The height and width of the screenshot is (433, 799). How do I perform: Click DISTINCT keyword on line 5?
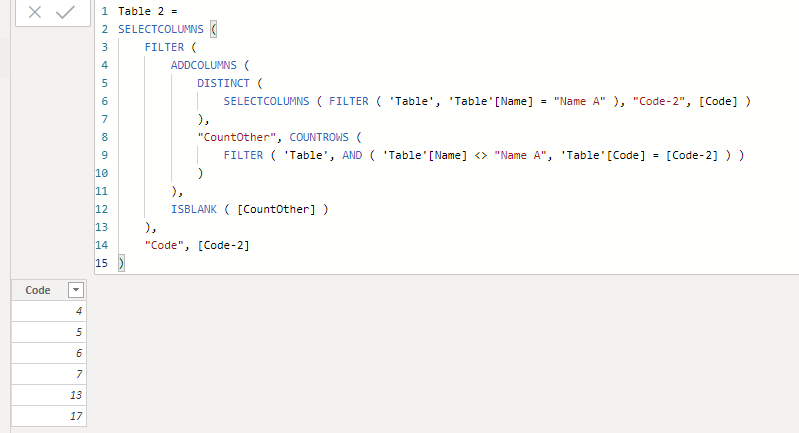tap(224, 83)
